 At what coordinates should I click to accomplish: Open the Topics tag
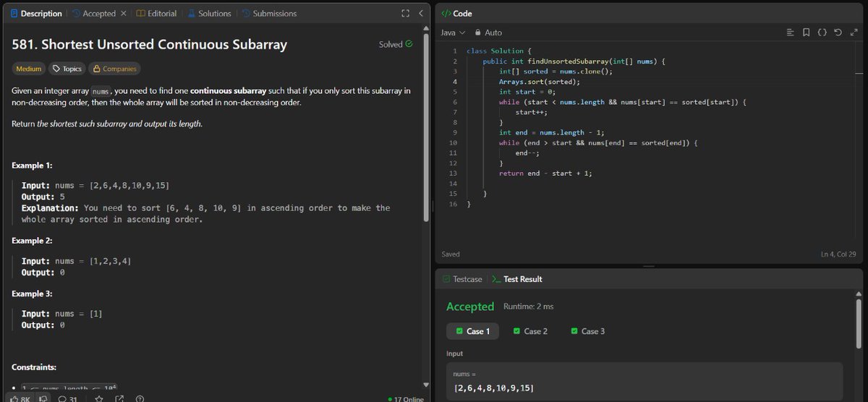point(66,69)
